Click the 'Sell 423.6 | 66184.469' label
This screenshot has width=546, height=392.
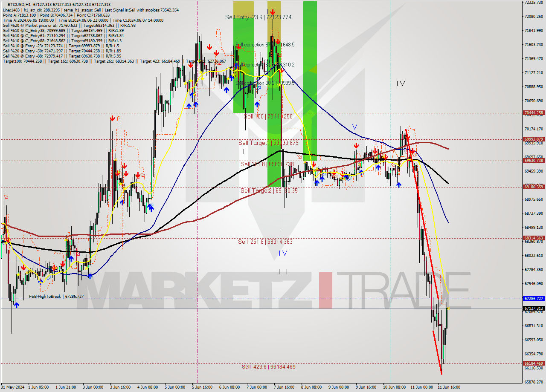click(268, 366)
